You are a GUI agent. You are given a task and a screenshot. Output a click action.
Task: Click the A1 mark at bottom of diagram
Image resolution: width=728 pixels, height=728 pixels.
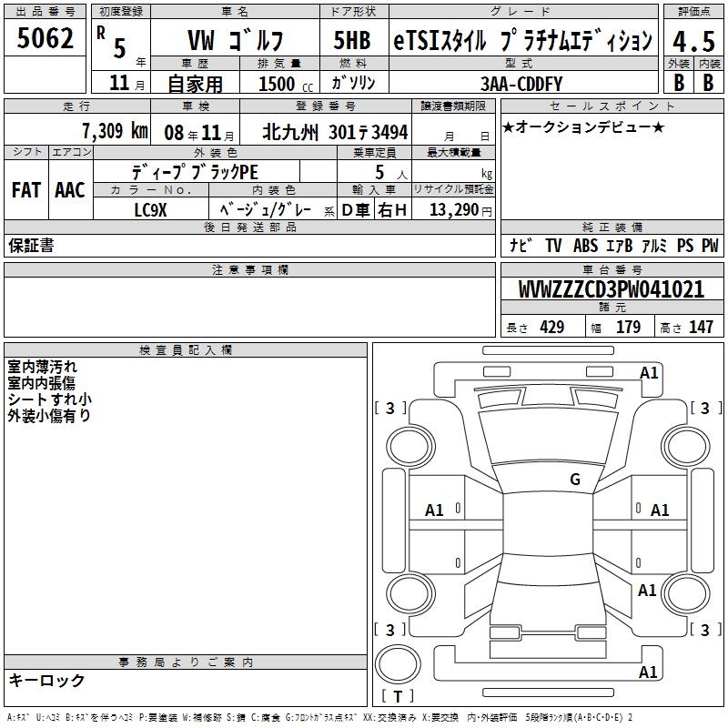pyautogui.click(x=649, y=672)
